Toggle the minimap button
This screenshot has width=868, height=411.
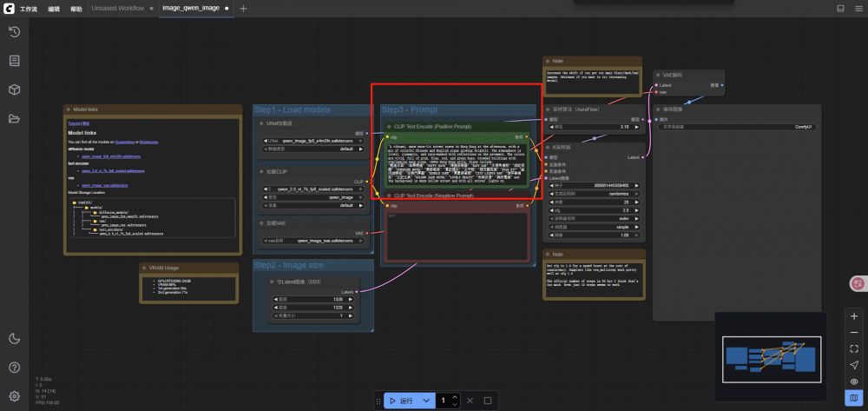click(854, 398)
